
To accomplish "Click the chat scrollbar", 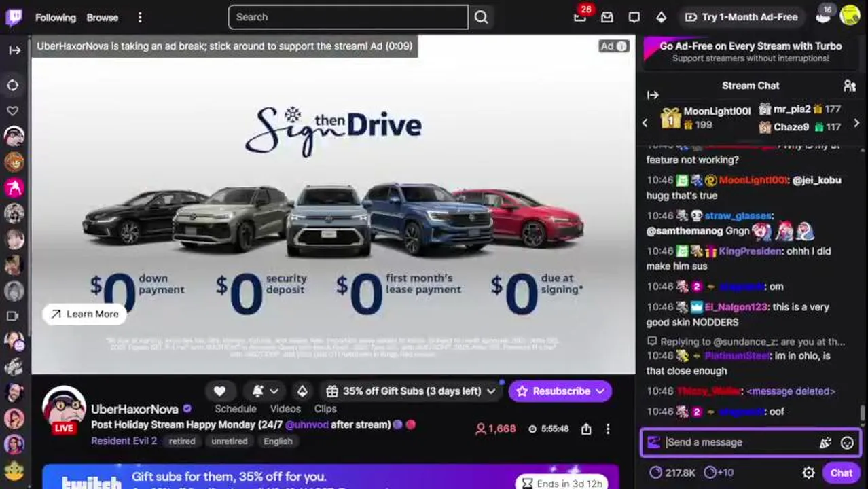I will [x=863, y=413].
